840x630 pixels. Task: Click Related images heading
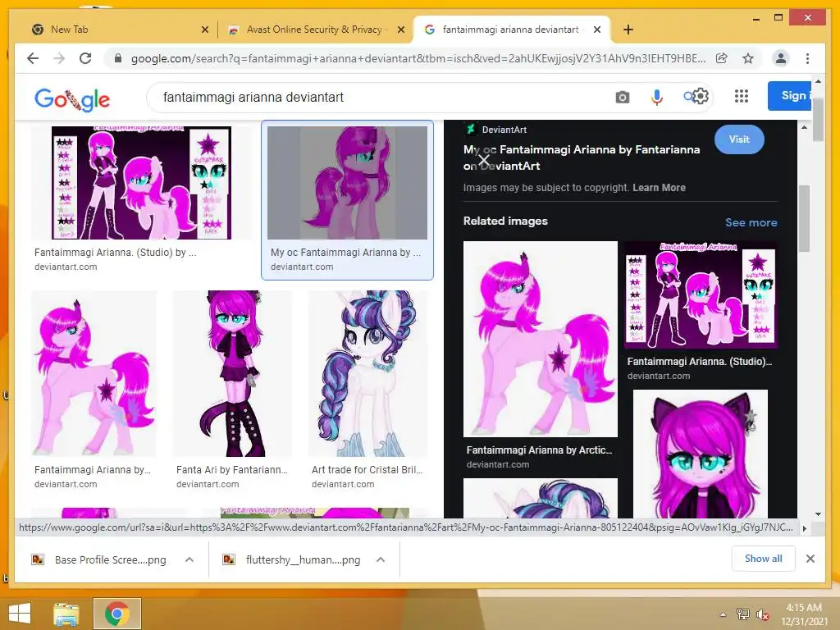pyautogui.click(x=505, y=221)
